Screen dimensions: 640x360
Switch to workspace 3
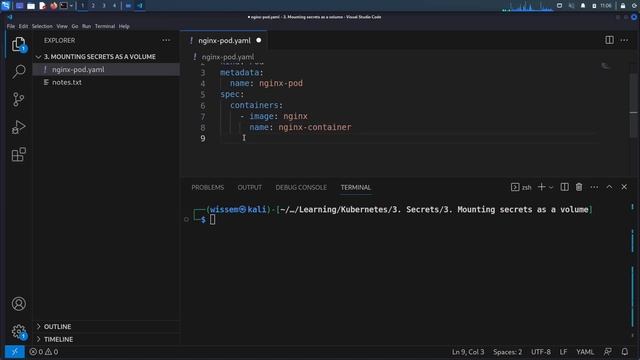pyautogui.click(x=104, y=6)
